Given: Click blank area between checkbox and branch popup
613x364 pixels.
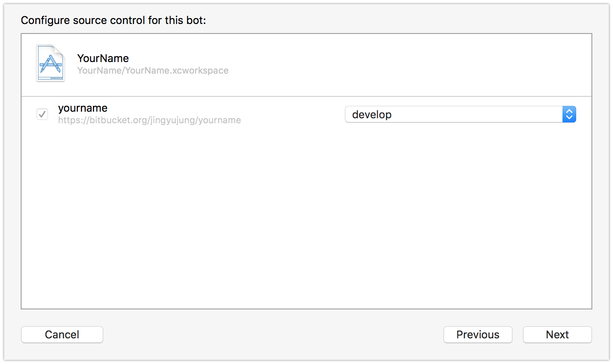Looking at the screenshot, I should [292, 114].
